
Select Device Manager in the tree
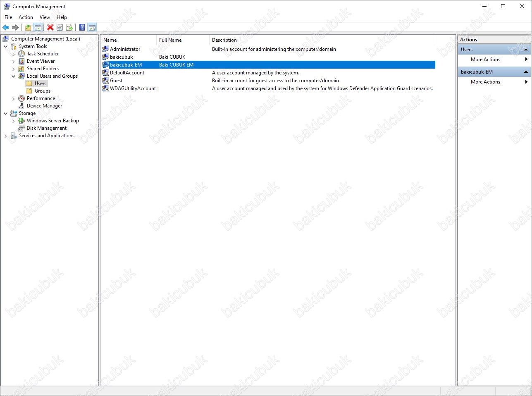coord(44,106)
